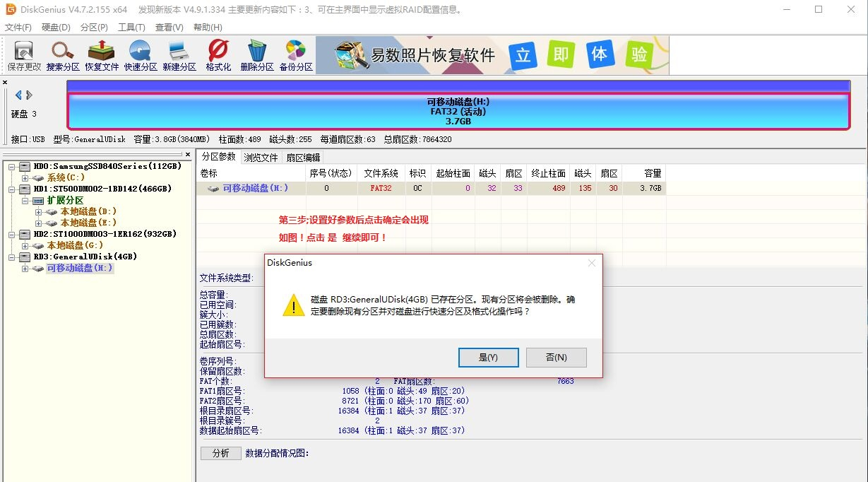Open the 帮助(H) menu
Viewport: 868px width, 482px height.
coord(208,28)
